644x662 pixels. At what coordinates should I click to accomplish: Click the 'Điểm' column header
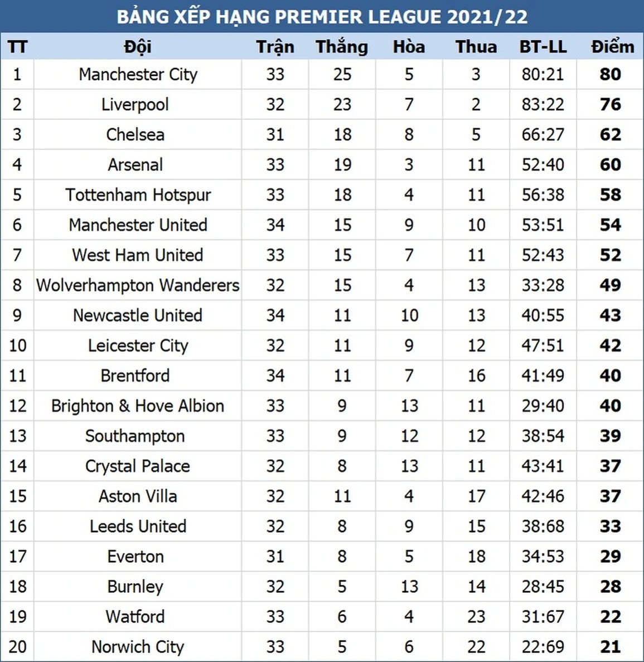tap(612, 46)
